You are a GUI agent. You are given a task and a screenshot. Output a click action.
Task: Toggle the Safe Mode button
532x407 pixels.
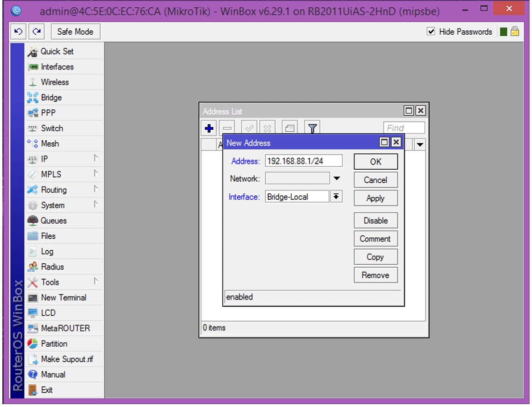(x=75, y=31)
